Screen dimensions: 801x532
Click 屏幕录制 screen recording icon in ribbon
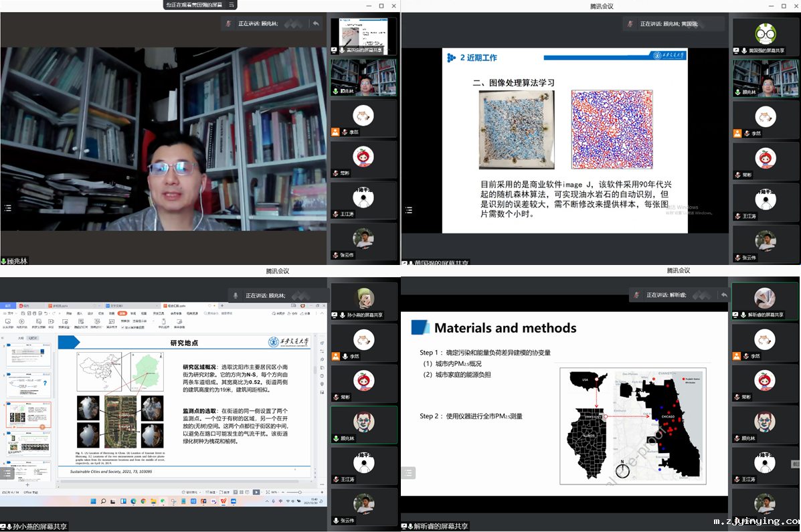tap(179, 324)
